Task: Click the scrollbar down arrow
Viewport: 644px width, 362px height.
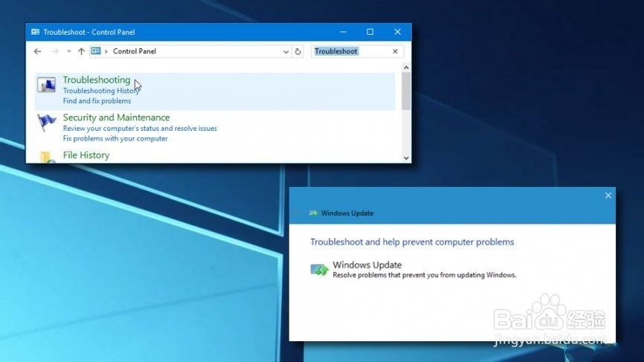Action: coord(406,158)
